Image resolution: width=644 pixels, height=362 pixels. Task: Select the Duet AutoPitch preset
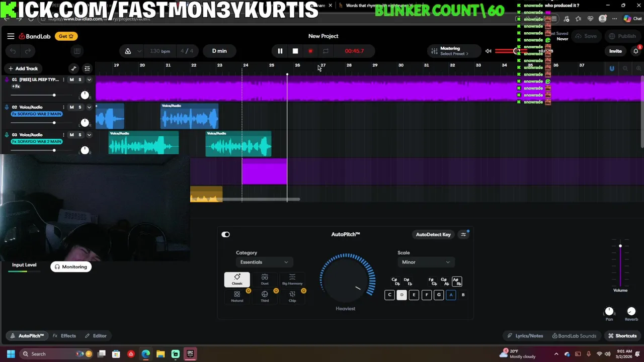point(265,280)
